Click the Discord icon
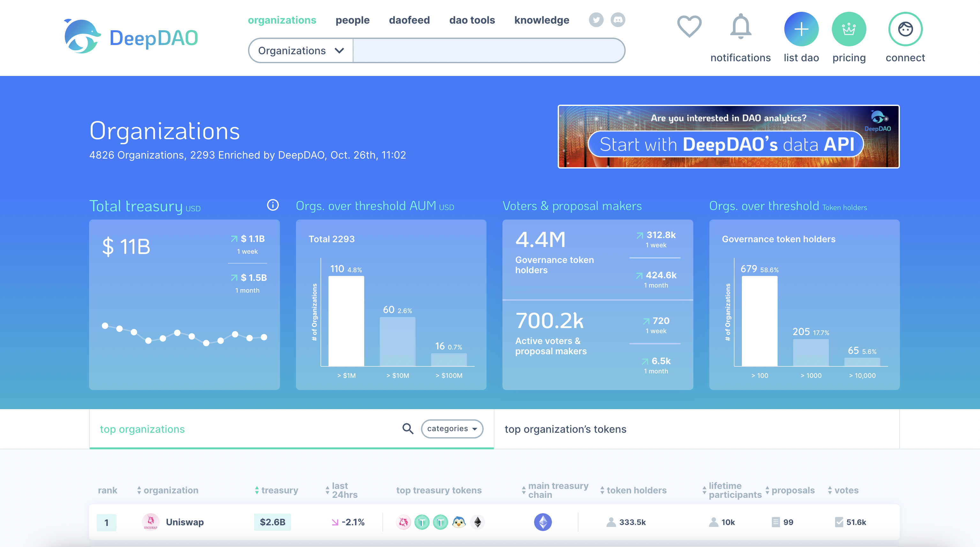This screenshot has width=980, height=547. pyautogui.click(x=618, y=19)
